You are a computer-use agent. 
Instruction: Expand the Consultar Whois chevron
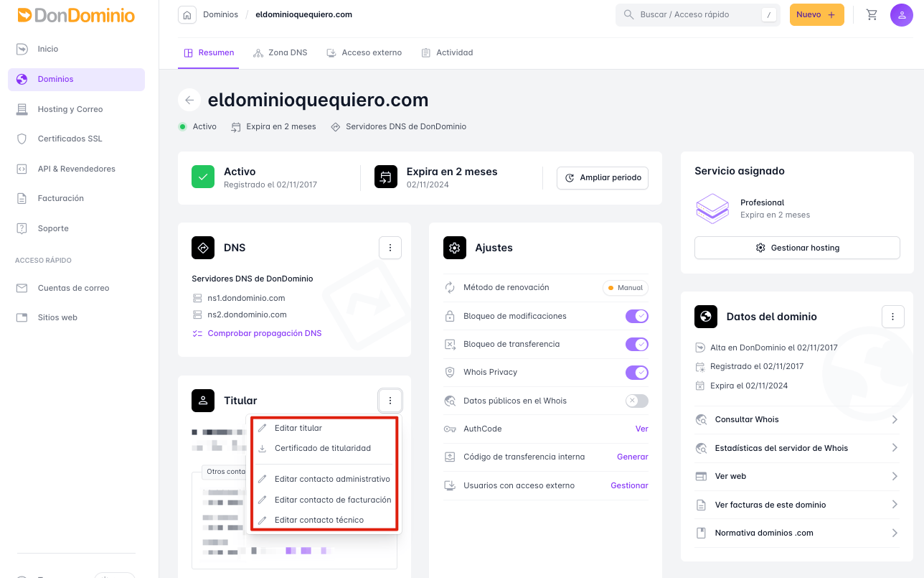pos(895,419)
